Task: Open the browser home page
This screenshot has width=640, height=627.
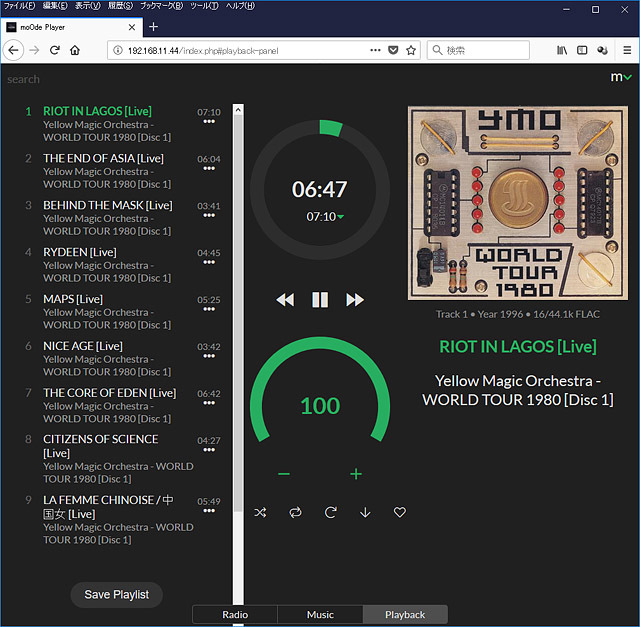Action: pos(75,50)
